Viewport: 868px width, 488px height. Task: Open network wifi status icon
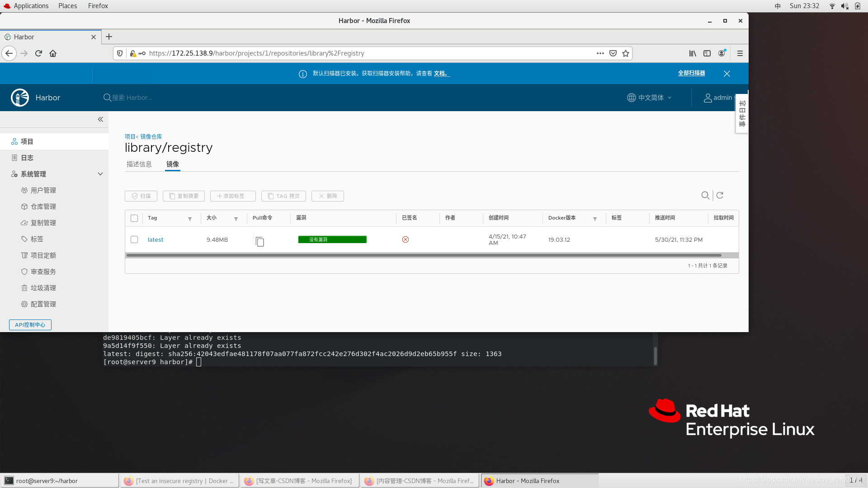tap(832, 6)
